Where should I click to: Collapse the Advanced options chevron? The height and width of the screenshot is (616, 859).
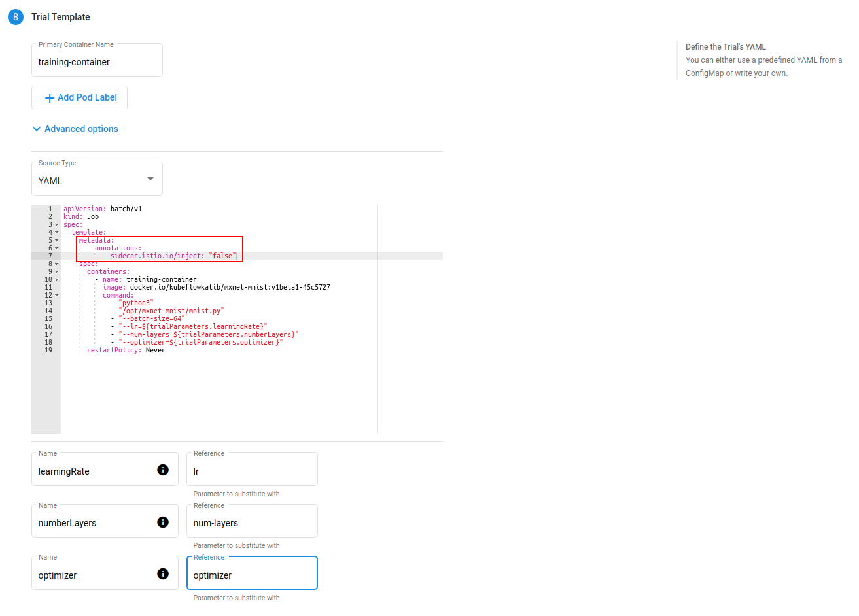[x=37, y=129]
